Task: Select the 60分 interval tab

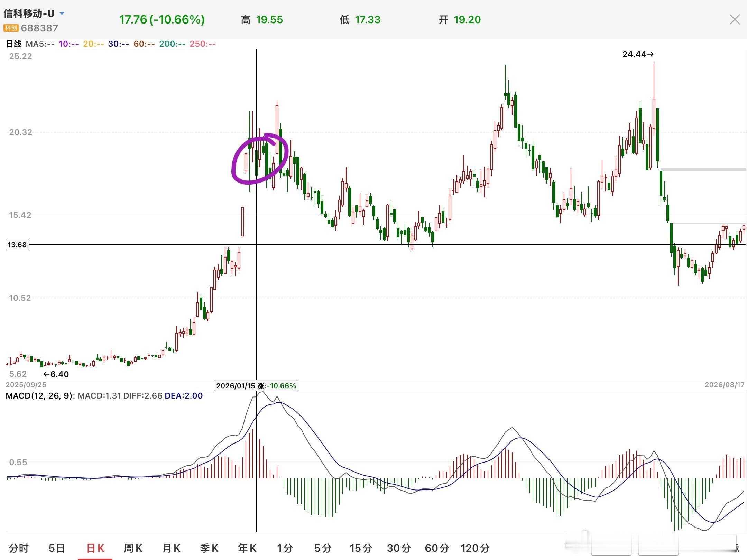Action: coord(437,548)
